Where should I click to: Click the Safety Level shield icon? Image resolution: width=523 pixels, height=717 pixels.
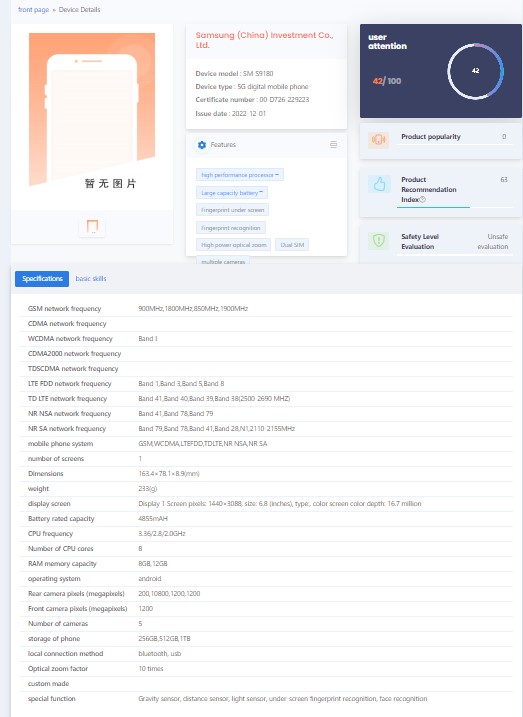coord(379,240)
